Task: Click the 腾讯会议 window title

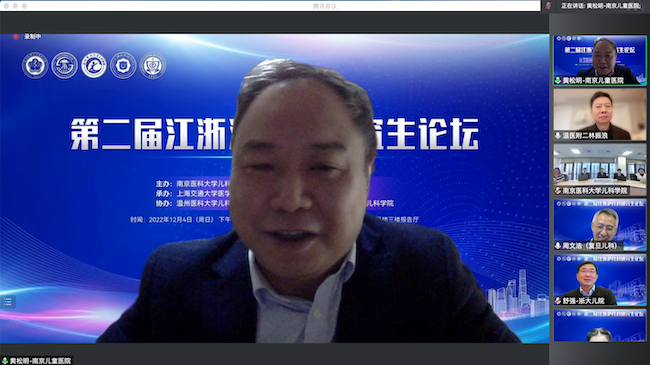Action: pyautogui.click(x=325, y=6)
